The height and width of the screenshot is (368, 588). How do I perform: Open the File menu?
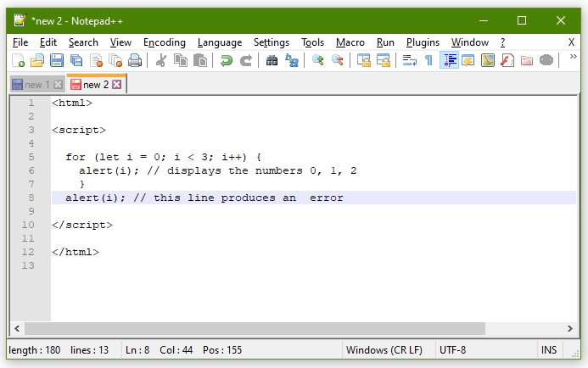click(x=20, y=42)
